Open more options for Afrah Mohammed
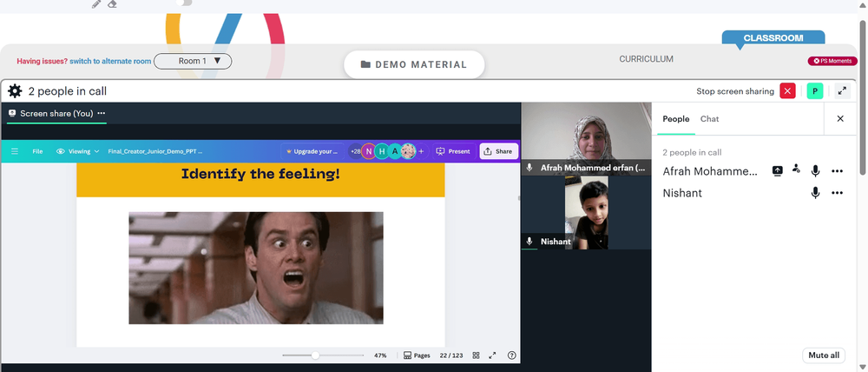Screen dimensions: 868x372 [x=837, y=170]
